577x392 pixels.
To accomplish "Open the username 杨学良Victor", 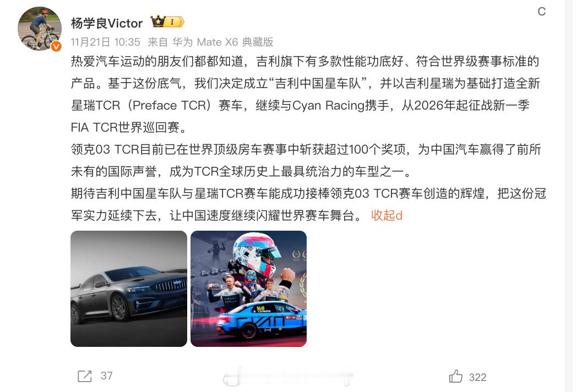I will coord(107,23).
